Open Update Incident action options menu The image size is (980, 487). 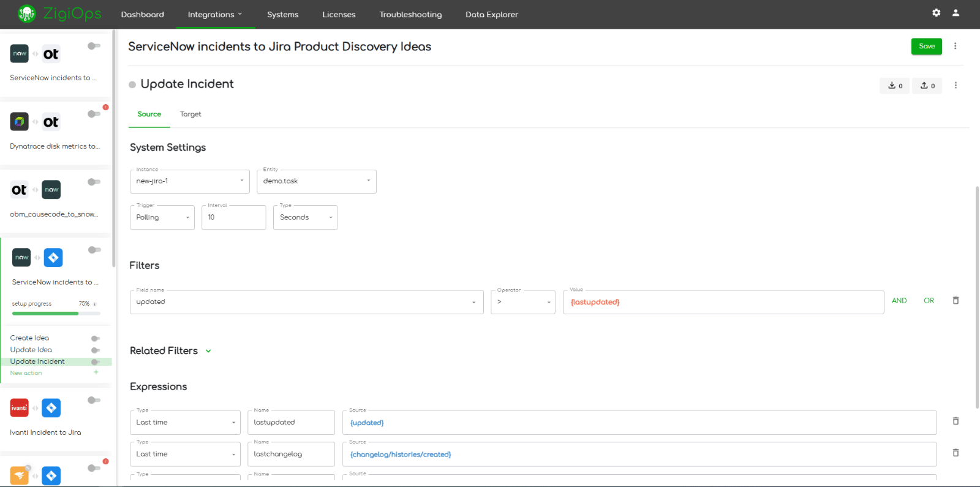click(956, 85)
